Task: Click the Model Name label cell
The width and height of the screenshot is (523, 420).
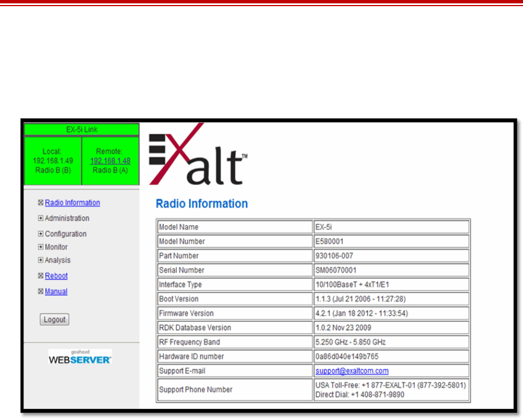Action: (x=235, y=227)
